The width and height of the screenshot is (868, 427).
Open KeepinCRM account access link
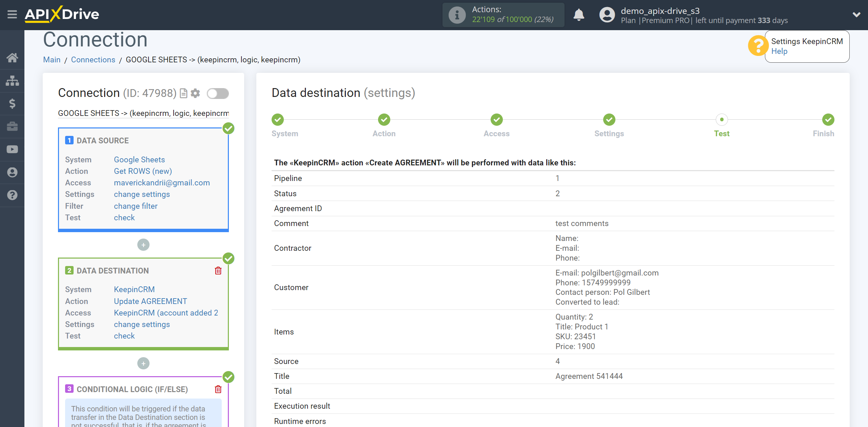(x=166, y=313)
